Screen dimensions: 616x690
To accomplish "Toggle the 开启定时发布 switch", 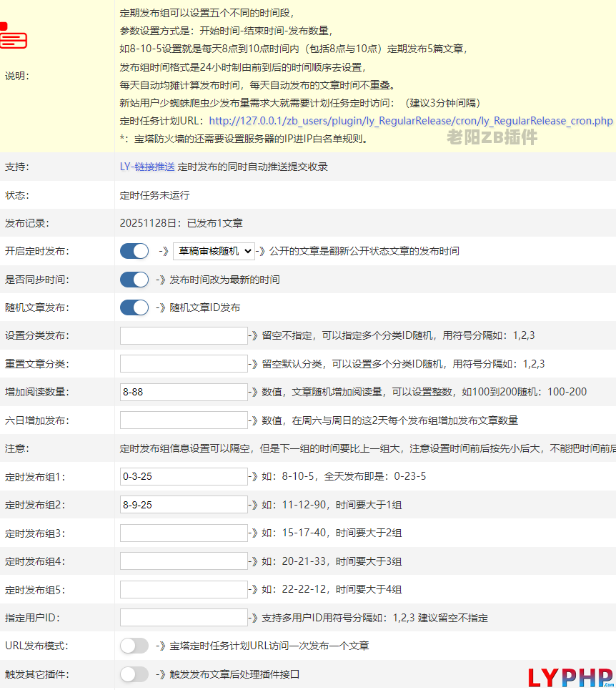I will click(134, 251).
